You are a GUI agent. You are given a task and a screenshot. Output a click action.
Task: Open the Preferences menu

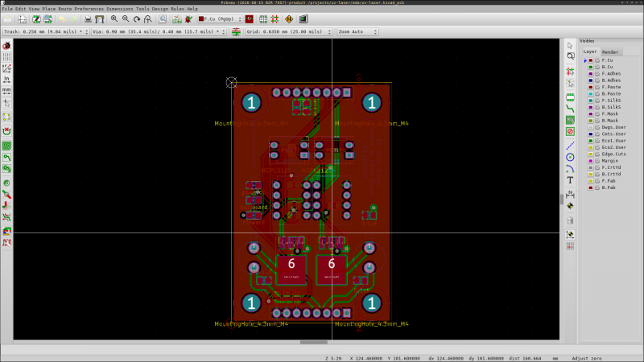click(89, 9)
